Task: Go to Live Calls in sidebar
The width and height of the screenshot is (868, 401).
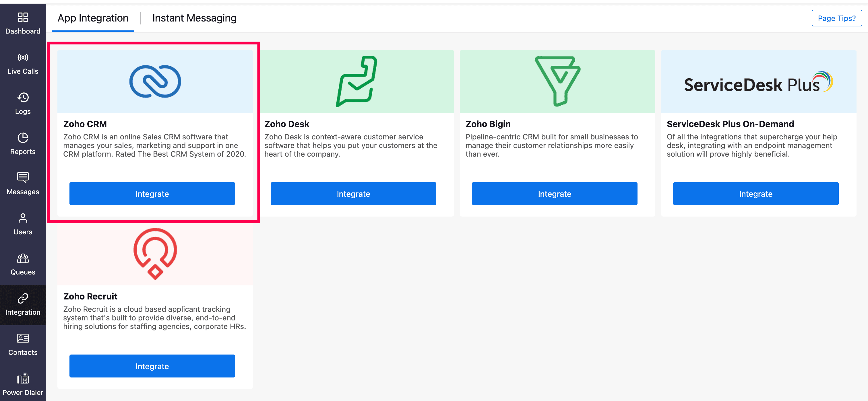Action: click(x=23, y=64)
